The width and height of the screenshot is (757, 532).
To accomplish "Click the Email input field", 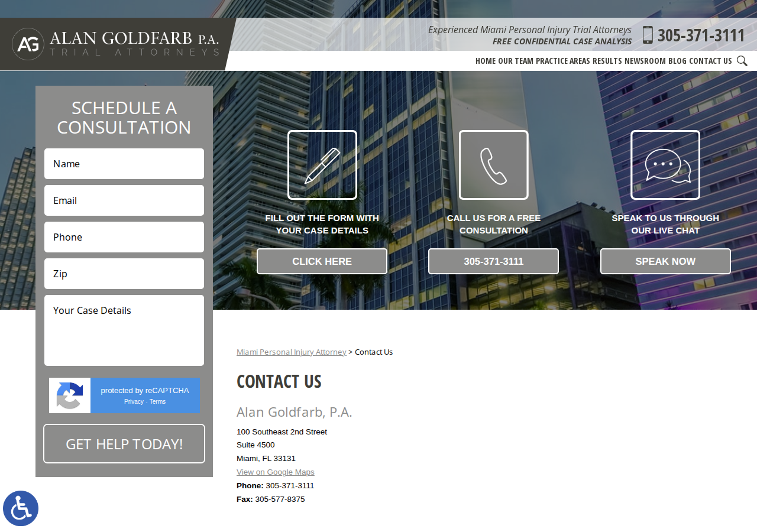I will click(x=124, y=200).
